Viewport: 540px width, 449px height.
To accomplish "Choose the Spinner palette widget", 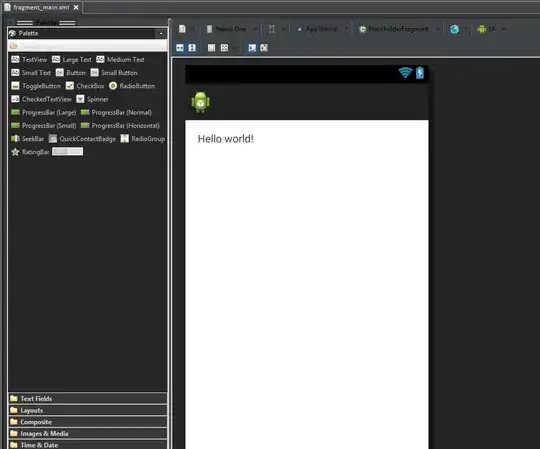I will pyautogui.click(x=92, y=99).
